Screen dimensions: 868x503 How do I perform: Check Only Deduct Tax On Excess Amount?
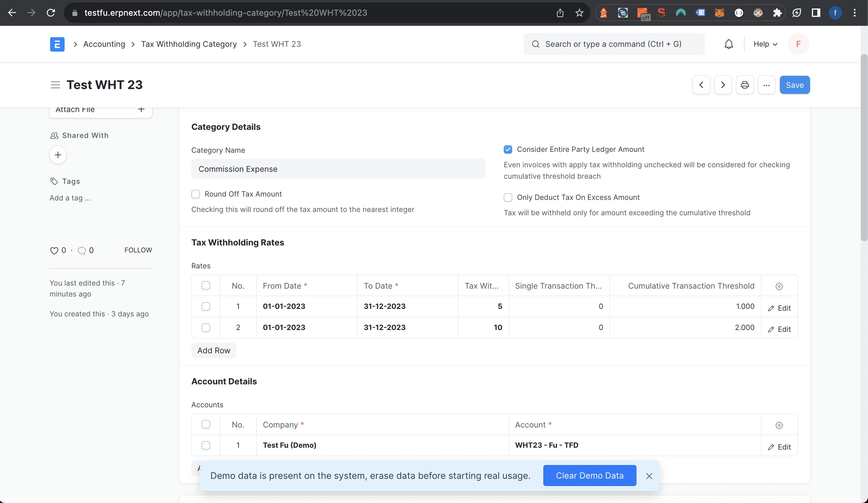click(x=508, y=197)
